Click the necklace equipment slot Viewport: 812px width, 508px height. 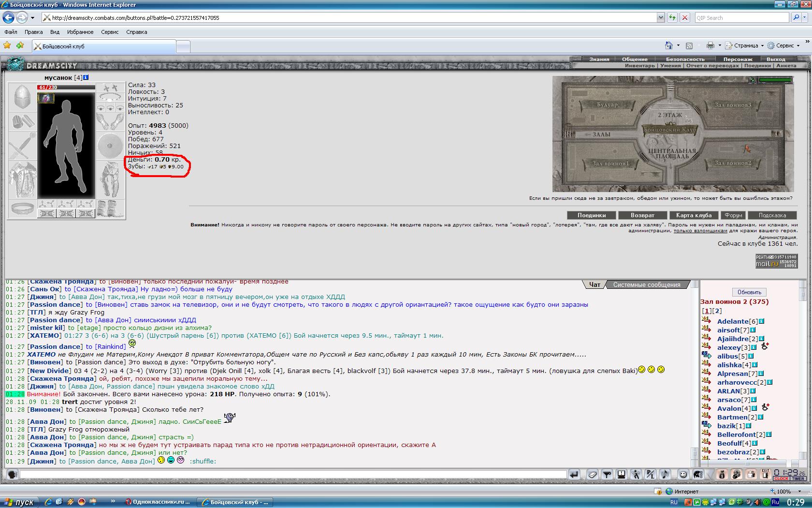pos(111,97)
